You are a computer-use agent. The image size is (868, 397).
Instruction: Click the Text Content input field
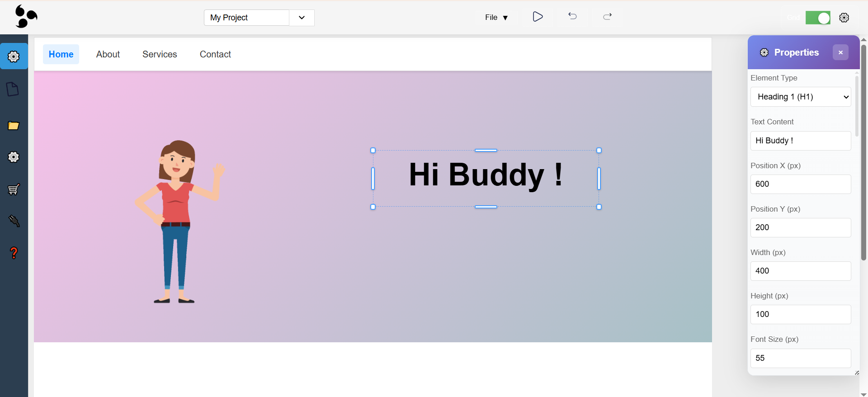click(800, 141)
